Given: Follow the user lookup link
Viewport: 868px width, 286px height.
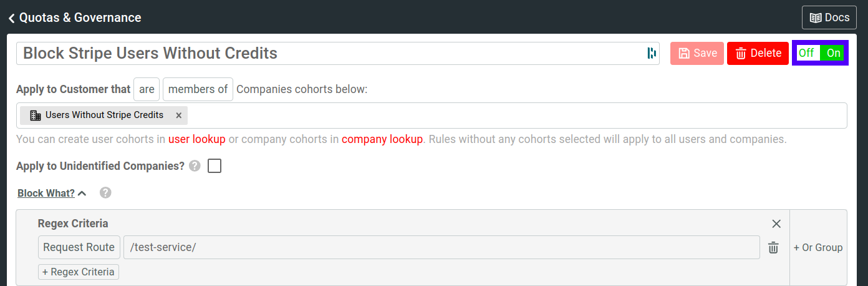Looking at the screenshot, I should (x=196, y=139).
